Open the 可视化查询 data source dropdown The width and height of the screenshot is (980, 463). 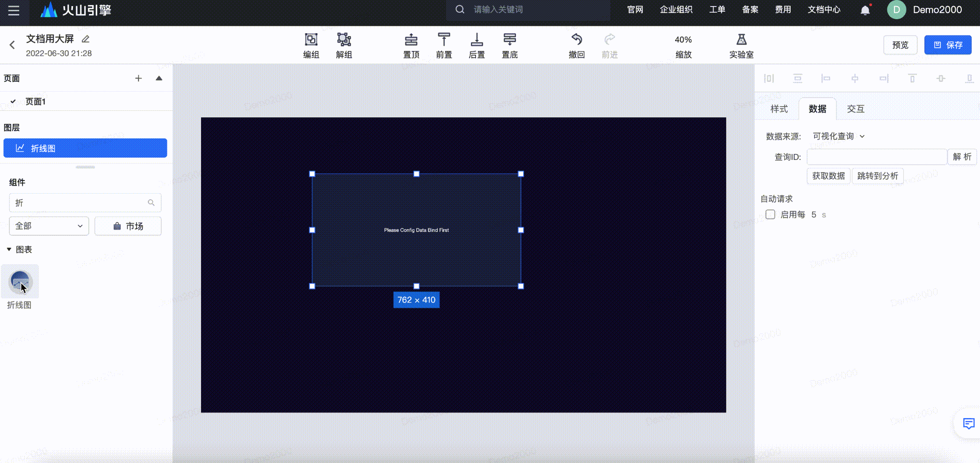point(839,136)
